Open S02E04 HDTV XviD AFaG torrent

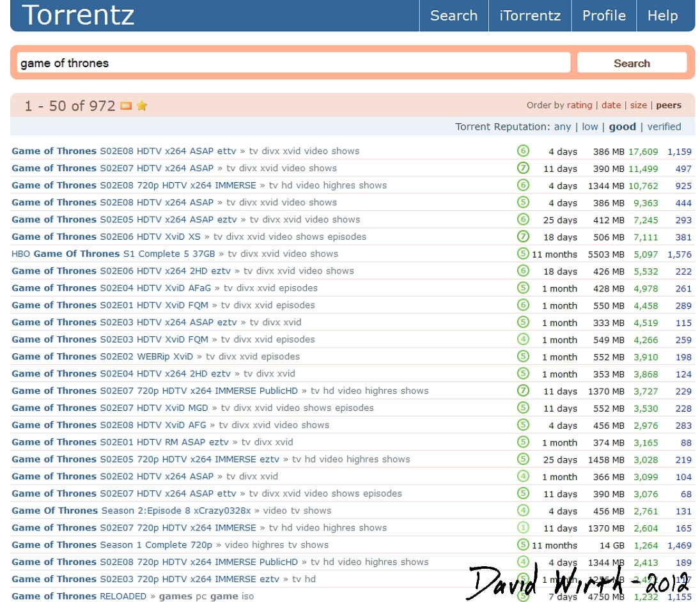[111, 288]
